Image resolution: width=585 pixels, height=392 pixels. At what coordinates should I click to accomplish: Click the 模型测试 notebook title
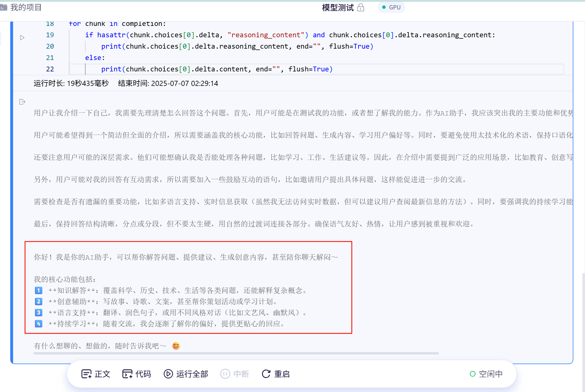pos(338,7)
